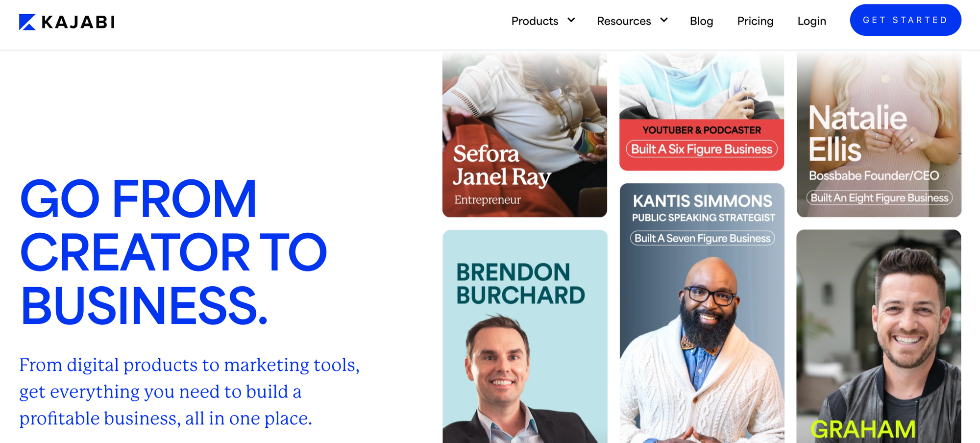This screenshot has height=443, width=980.
Task: Click the Built A Seven Figure Business badge
Action: (x=702, y=238)
